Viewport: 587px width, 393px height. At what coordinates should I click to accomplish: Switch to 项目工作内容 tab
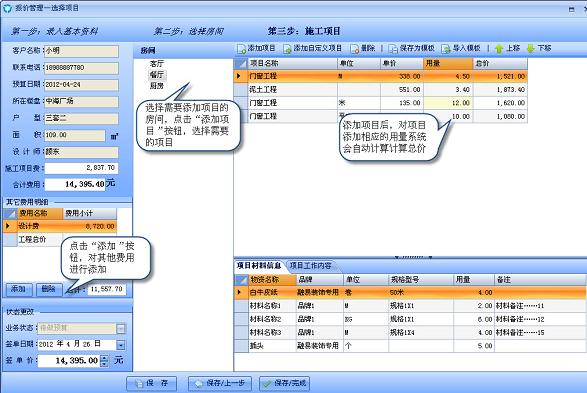click(x=310, y=266)
